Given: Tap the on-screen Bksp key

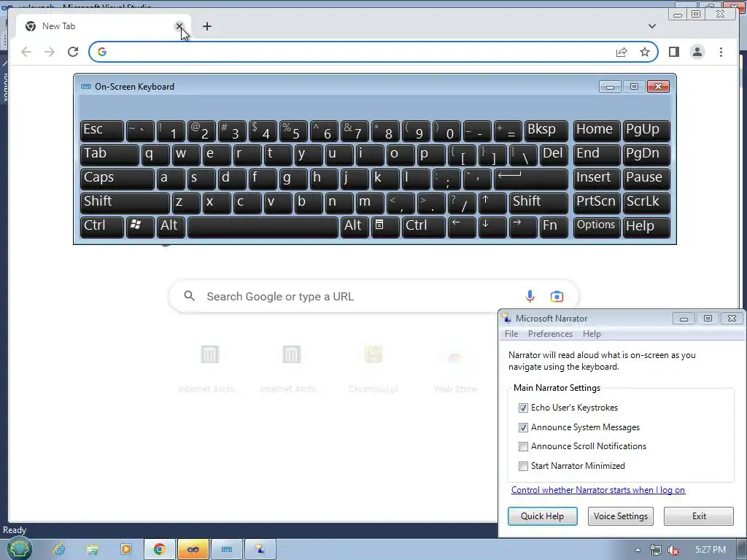Looking at the screenshot, I should 546,131.
